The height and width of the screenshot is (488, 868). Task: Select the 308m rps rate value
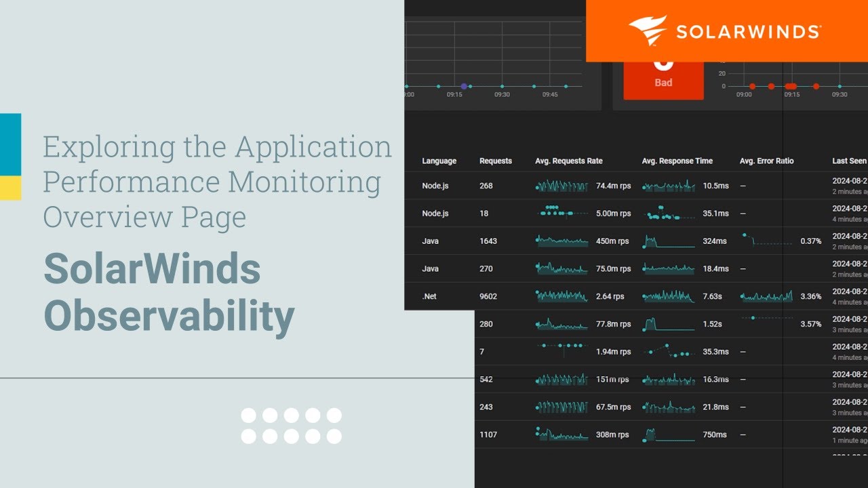[612, 435]
